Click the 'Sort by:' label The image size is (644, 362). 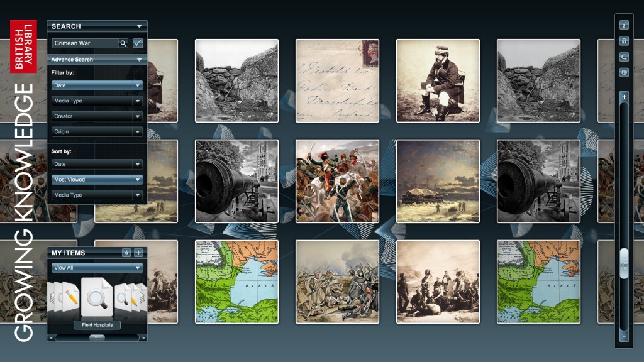pos(61,151)
